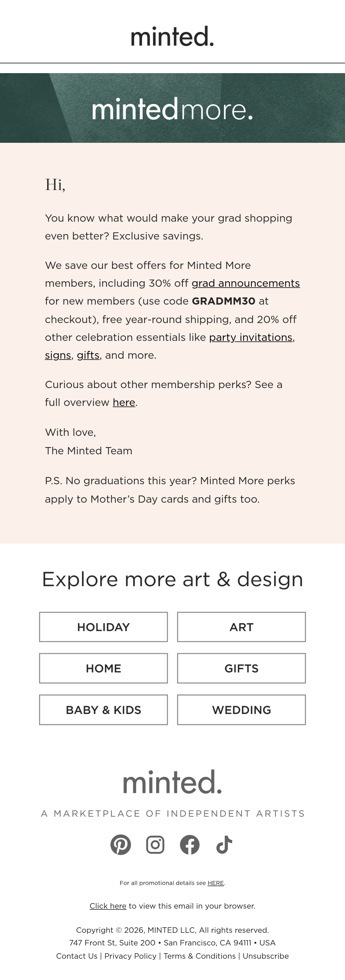Click the gray minted footer logo
Viewport: 345px width, 980px height.
pyautogui.click(x=172, y=782)
